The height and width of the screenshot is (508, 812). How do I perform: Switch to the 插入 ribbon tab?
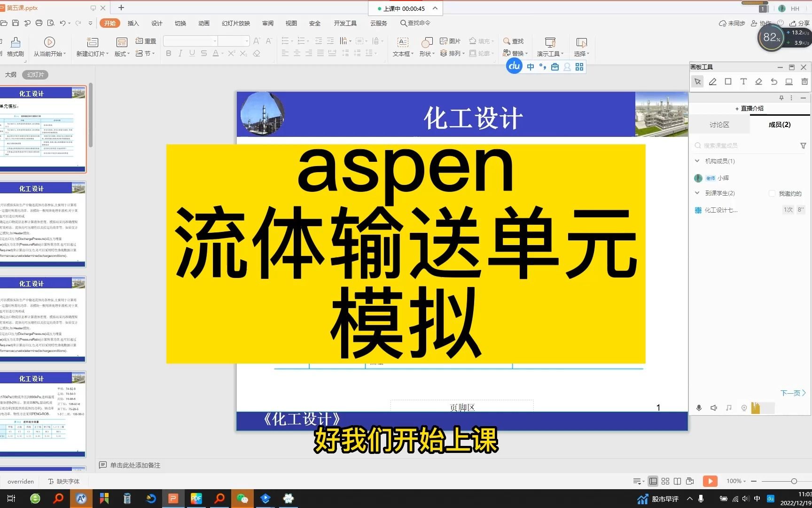(133, 23)
